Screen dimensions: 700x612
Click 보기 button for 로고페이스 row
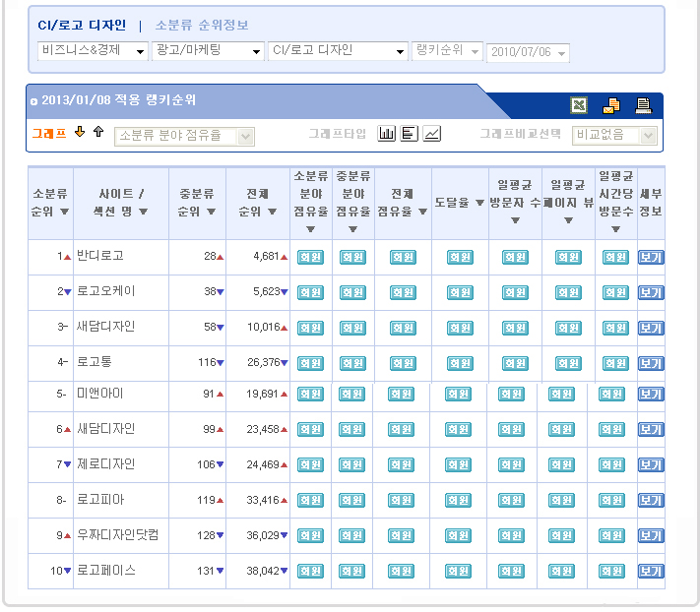tap(651, 571)
